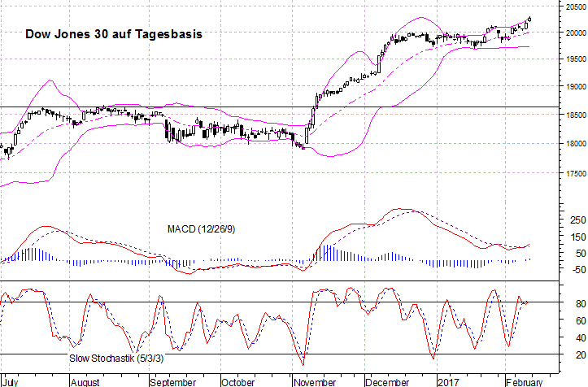Viewport: 588px width, 387px height.
Task: Select the July label on the time axis
Action: click(13, 380)
